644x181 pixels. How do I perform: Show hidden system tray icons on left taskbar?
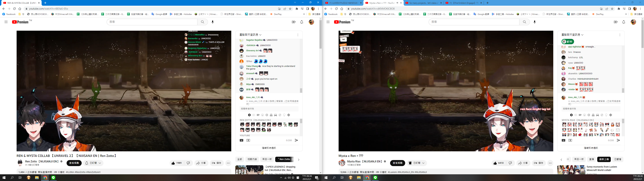(x=281, y=178)
